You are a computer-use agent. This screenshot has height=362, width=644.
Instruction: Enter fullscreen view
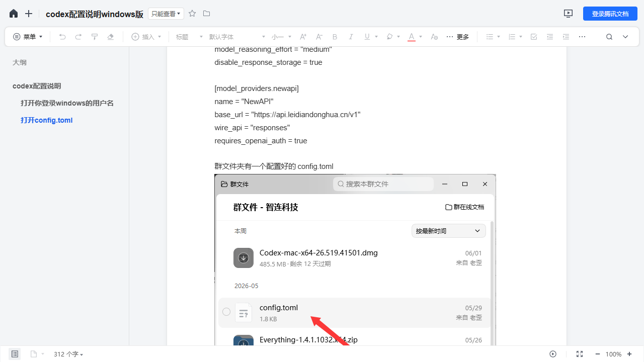(x=580, y=354)
